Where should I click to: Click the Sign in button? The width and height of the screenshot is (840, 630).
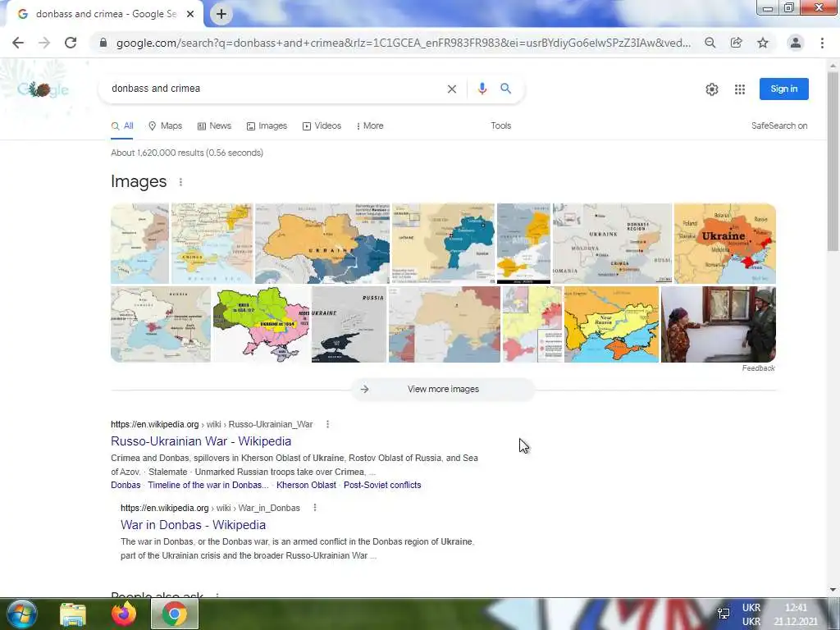783,89
